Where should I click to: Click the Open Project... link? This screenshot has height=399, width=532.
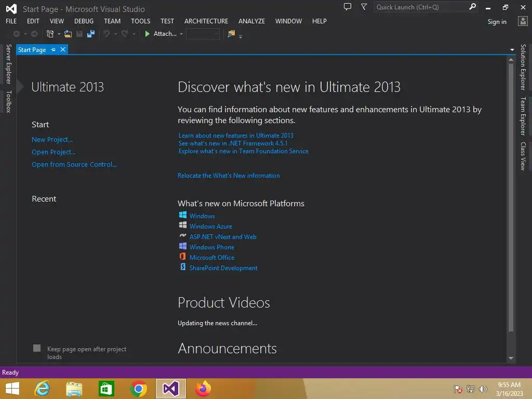coord(54,152)
